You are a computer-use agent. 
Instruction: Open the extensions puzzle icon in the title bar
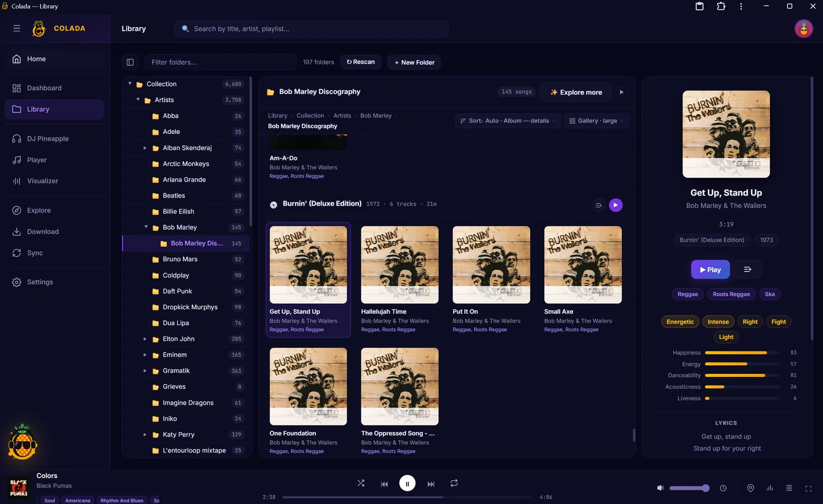[x=721, y=7]
